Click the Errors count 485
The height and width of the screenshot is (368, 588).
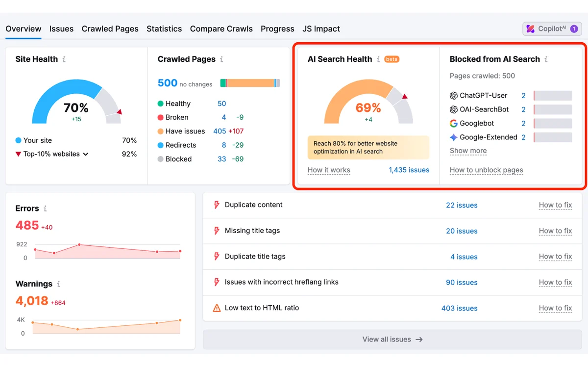click(x=27, y=225)
